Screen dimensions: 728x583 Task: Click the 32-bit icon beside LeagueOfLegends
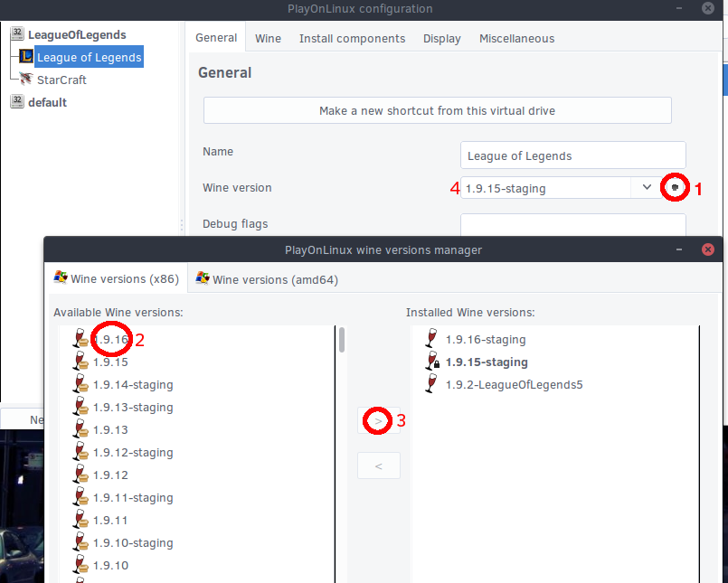tap(17, 33)
